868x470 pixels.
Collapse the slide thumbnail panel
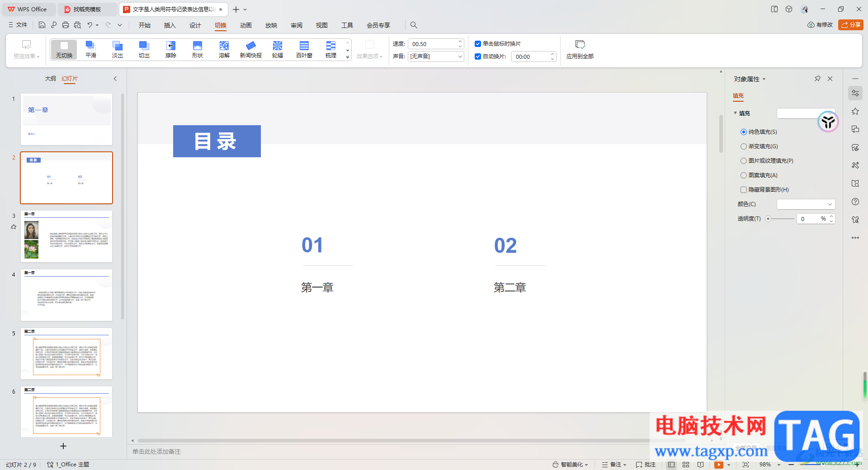click(115, 79)
